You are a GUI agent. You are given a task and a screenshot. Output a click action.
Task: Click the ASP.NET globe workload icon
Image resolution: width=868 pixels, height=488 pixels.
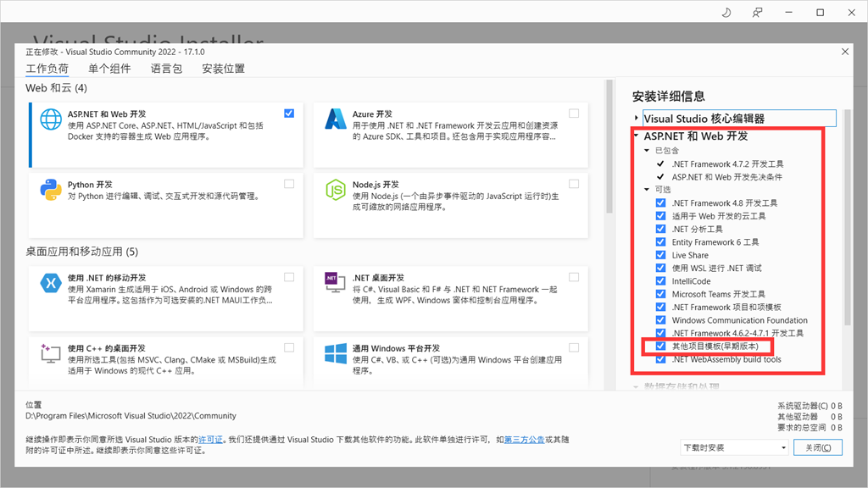coord(51,119)
